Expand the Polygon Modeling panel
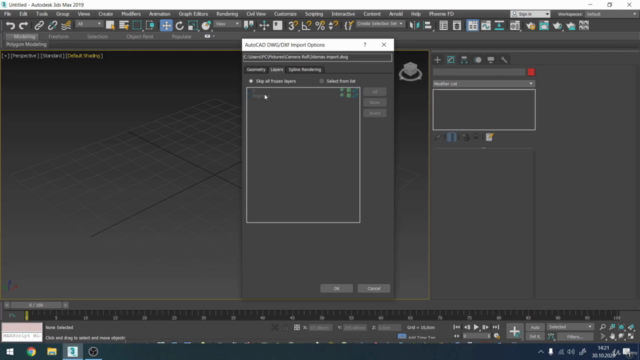640x360 pixels. 26,44
